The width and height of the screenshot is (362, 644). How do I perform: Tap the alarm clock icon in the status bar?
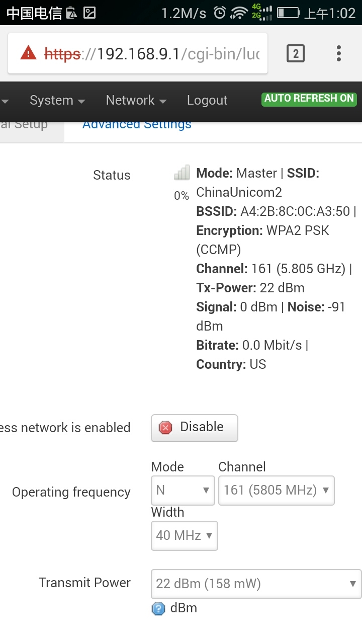219,11
